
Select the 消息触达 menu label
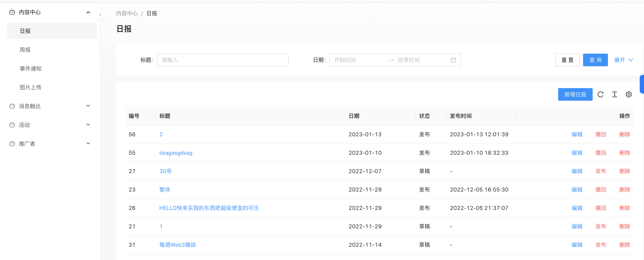tap(30, 106)
